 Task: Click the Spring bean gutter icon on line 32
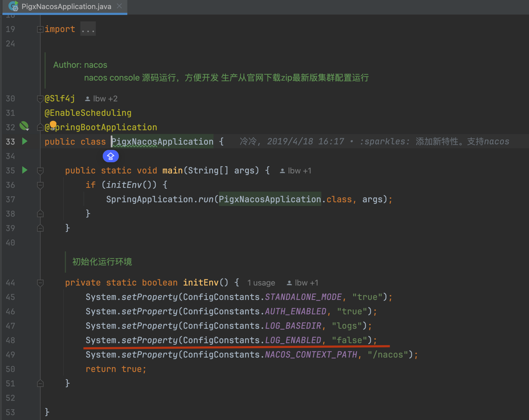pos(24,126)
